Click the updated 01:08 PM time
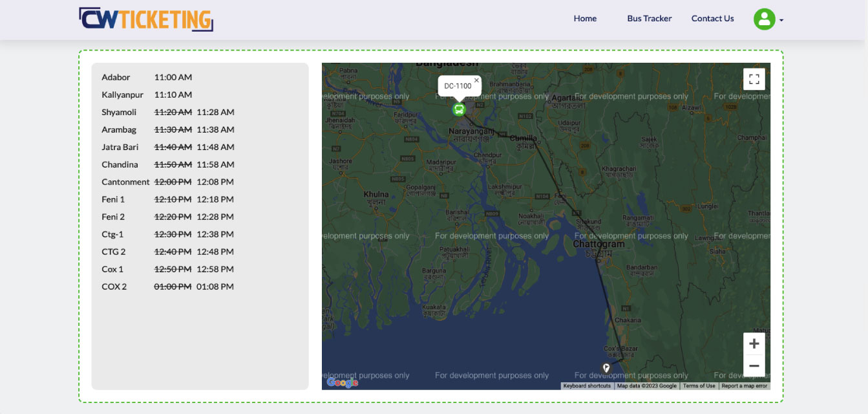Screen dimensions: 868x414 (x=215, y=287)
